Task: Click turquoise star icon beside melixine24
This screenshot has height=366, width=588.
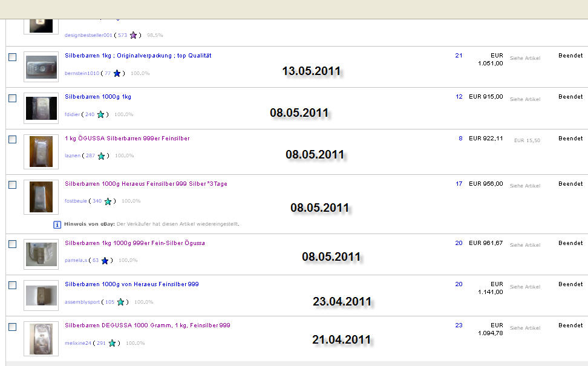Action: coord(112,343)
